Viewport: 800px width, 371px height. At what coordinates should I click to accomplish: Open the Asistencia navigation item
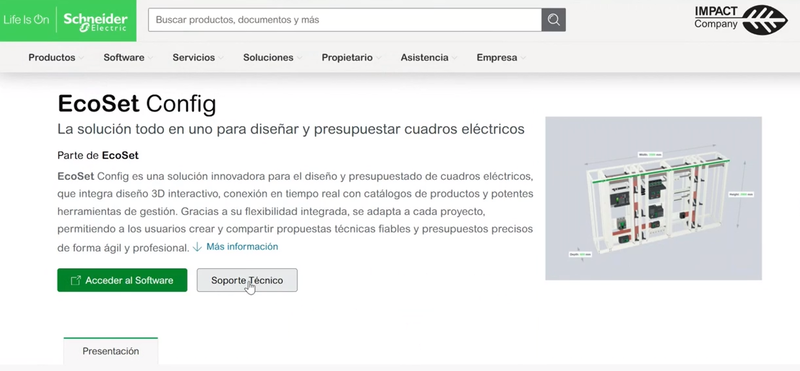pos(424,58)
